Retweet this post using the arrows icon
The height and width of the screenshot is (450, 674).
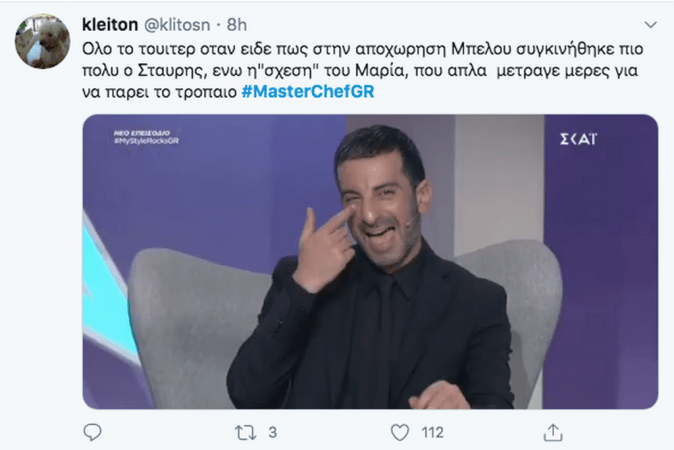(245, 432)
